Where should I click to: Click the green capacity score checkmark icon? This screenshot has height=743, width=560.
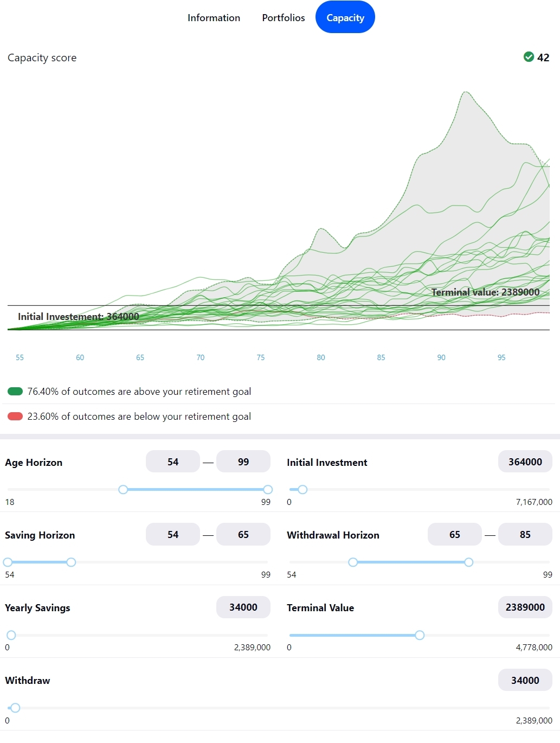pos(529,57)
